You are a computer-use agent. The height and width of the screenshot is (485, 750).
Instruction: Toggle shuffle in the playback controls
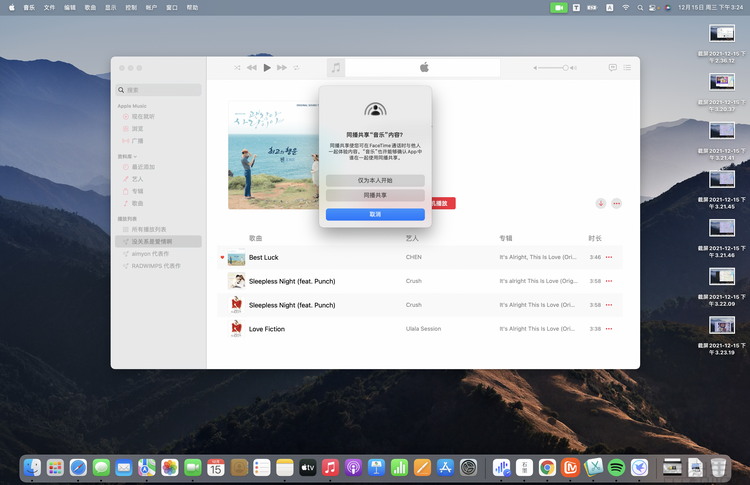[237, 67]
